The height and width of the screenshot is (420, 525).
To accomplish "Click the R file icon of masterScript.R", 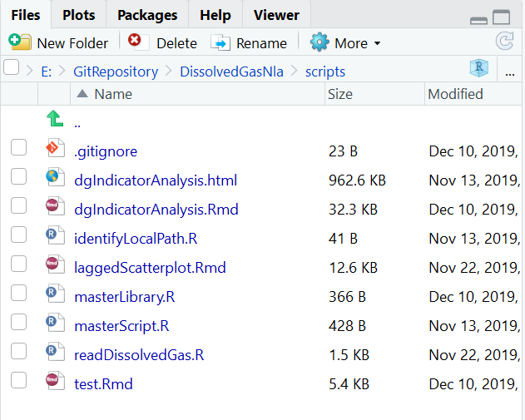I will tap(55, 323).
